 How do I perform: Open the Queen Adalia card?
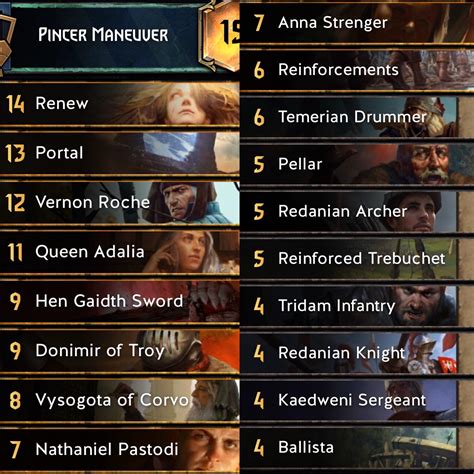pos(120,252)
